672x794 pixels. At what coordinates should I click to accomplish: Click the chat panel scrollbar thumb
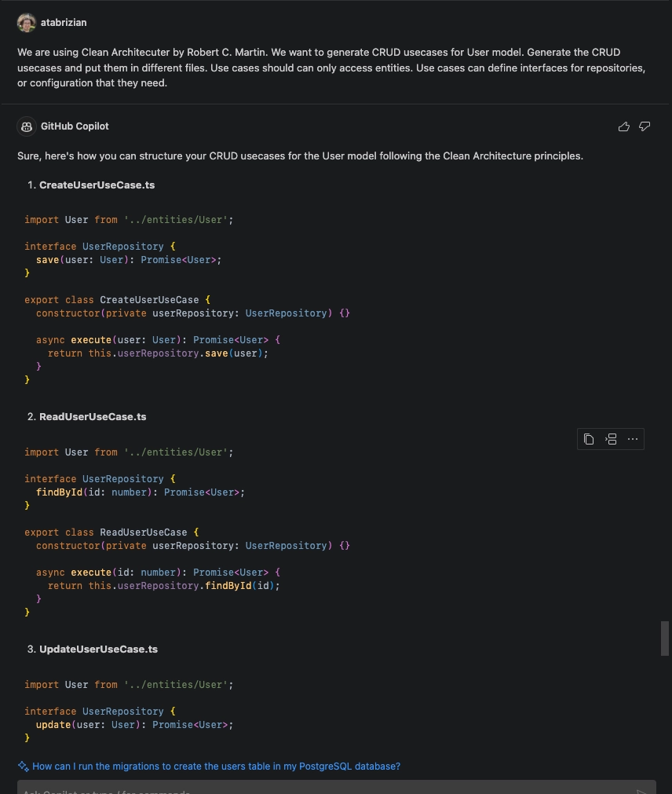coord(665,638)
